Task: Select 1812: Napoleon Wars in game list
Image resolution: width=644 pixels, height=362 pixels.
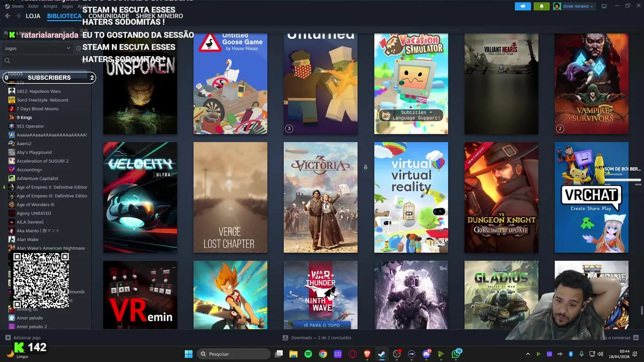Action: (38, 91)
